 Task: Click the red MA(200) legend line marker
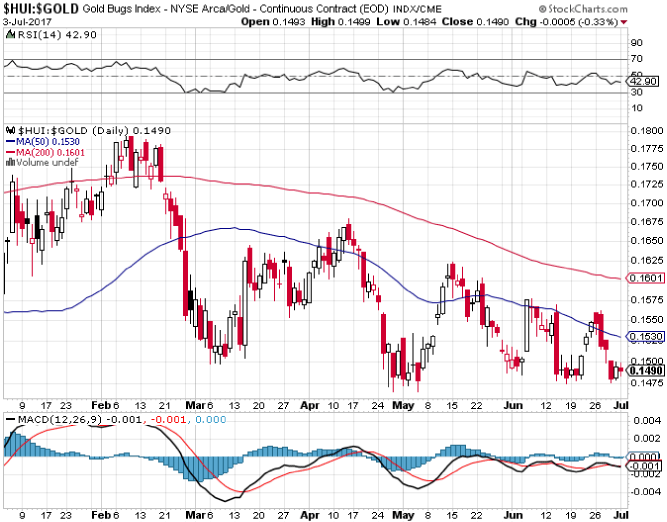9,151
